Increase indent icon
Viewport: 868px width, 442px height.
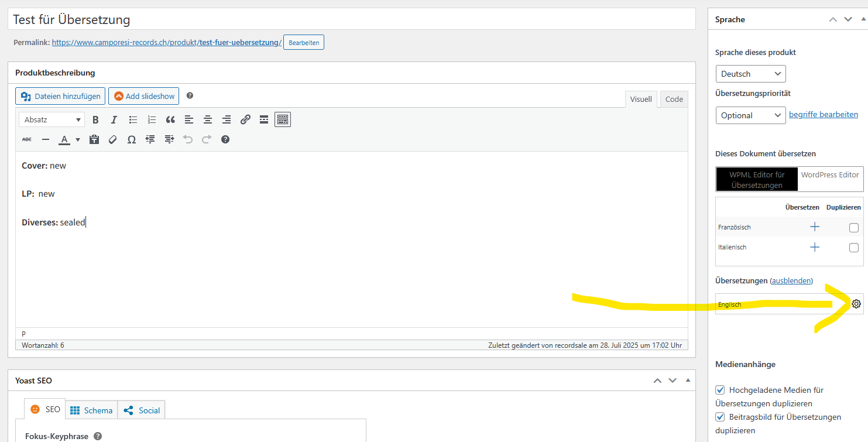click(x=169, y=139)
